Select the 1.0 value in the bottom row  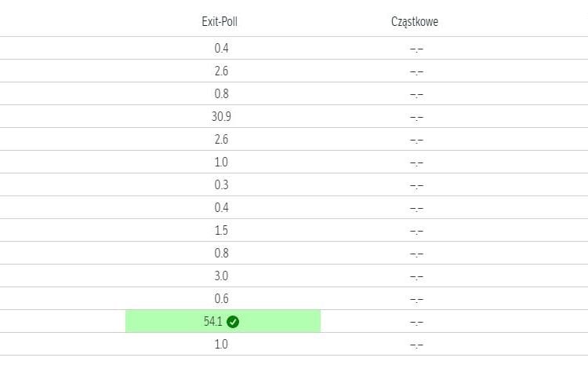coord(222,344)
